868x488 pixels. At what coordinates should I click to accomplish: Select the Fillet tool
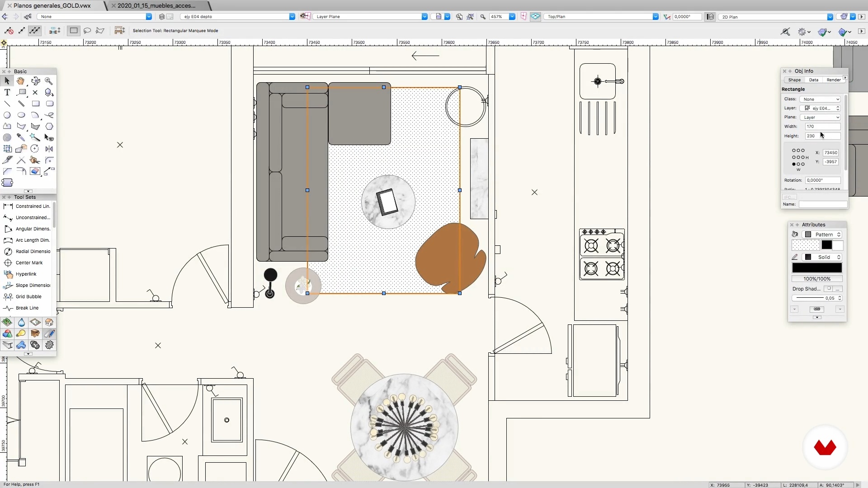tap(49, 160)
